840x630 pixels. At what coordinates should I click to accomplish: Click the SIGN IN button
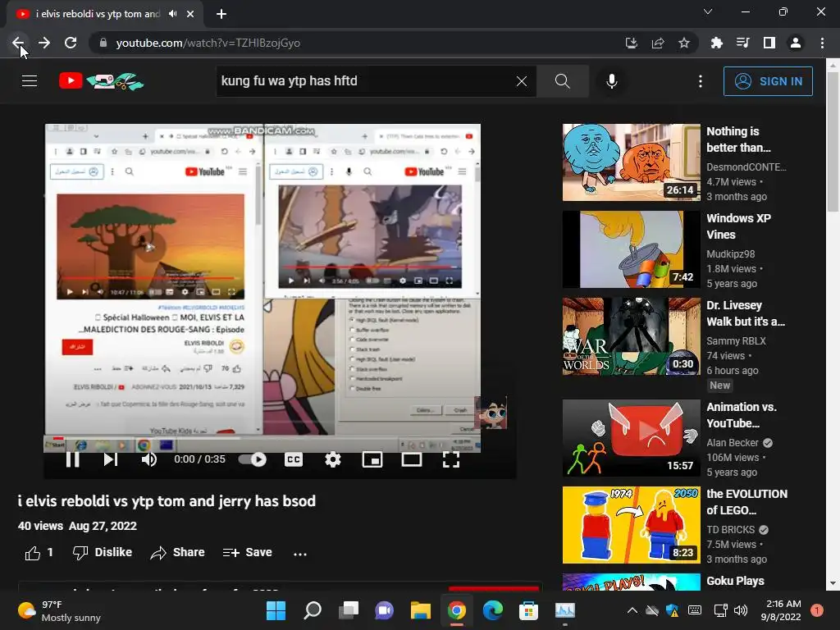pos(768,81)
